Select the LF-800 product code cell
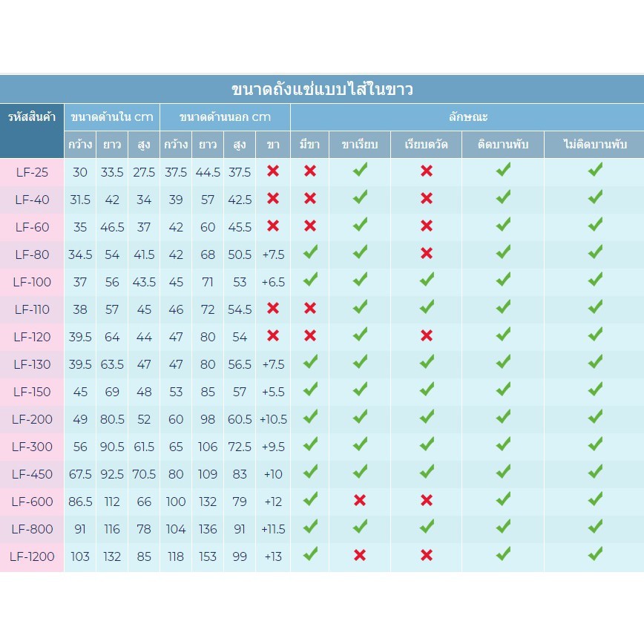 [x=32, y=529]
